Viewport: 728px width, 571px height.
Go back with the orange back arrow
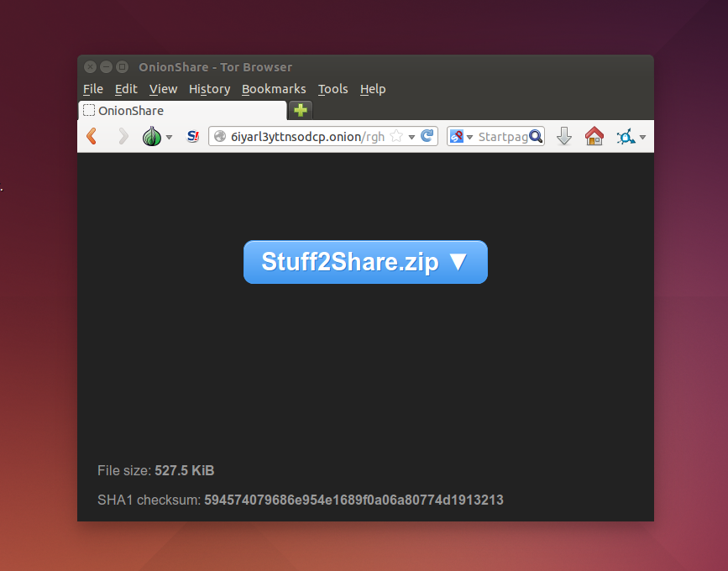[92, 137]
